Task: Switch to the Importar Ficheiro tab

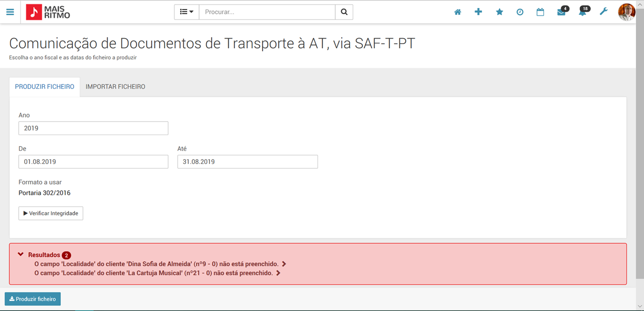Action: click(x=115, y=87)
